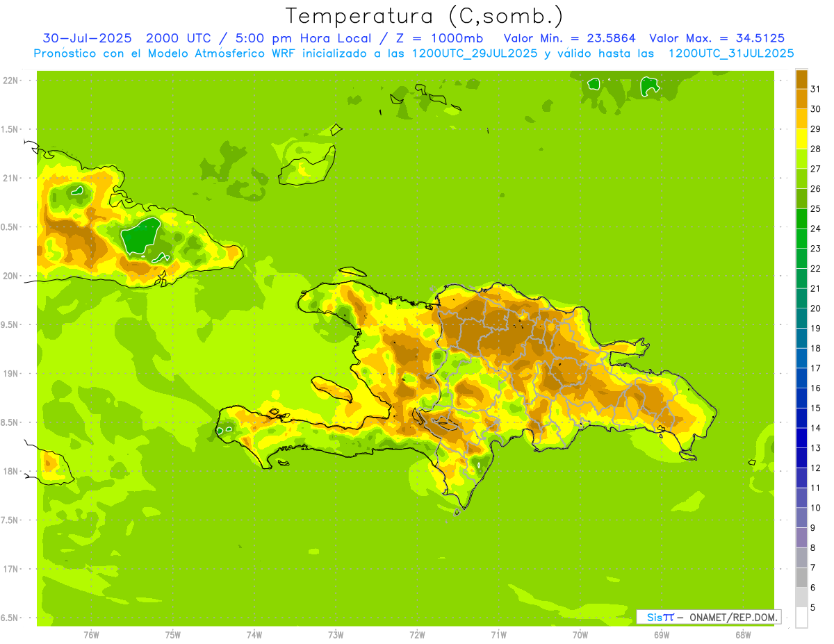Select the '1200UTC_29JUL2025' initialization time text
This screenshot has height=644, width=834.
[x=474, y=53]
